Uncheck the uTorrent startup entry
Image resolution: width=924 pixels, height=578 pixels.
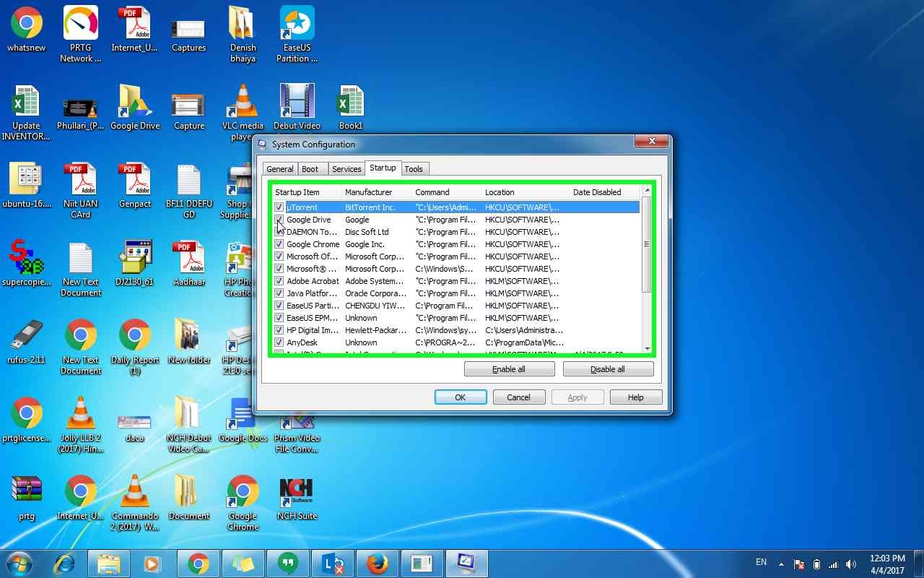[279, 207]
